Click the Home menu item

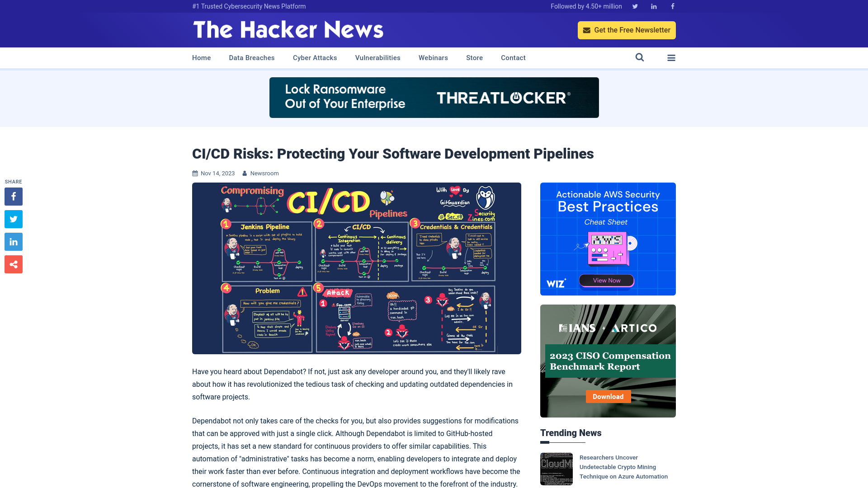pyautogui.click(x=202, y=57)
